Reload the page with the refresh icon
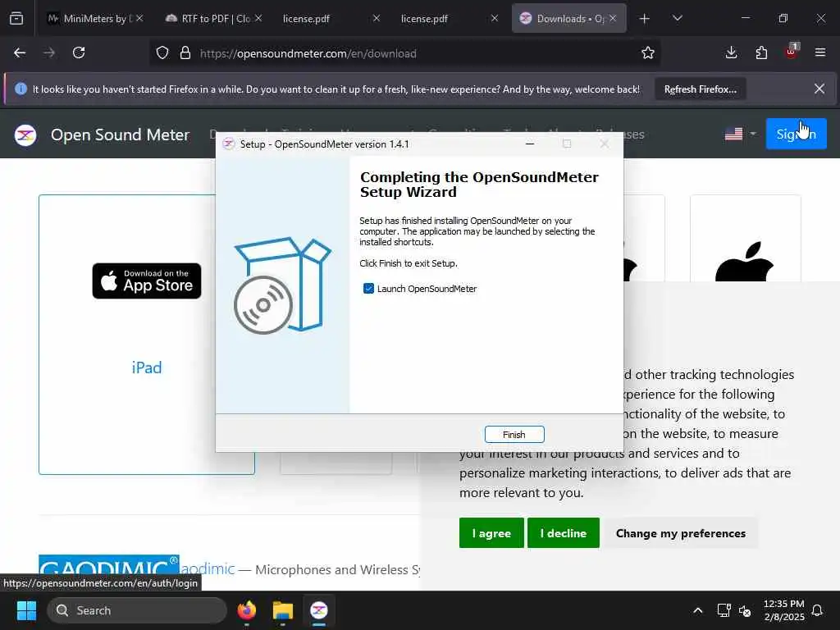Screen dimensions: 840x630 (x=79, y=53)
